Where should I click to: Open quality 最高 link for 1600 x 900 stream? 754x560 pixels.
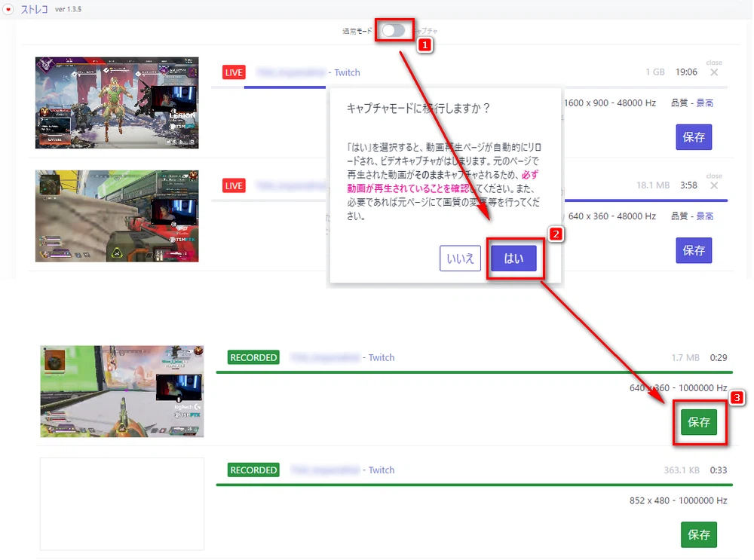(x=704, y=103)
